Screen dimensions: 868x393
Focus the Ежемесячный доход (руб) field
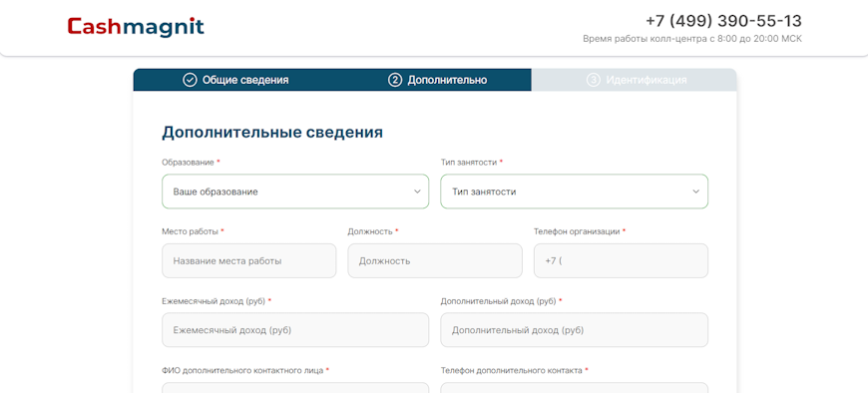[x=295, y=330]
